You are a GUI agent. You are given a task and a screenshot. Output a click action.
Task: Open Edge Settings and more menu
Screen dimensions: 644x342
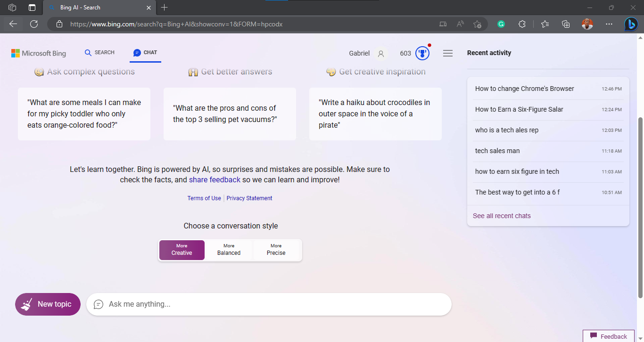pyautogui.click(x=609, y=24)
